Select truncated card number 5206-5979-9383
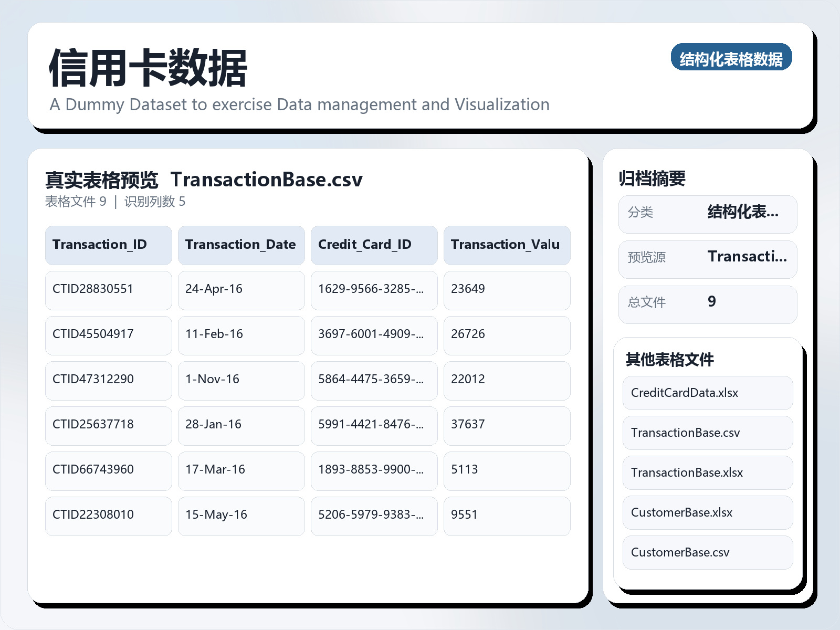 click(x=374, y=516)
